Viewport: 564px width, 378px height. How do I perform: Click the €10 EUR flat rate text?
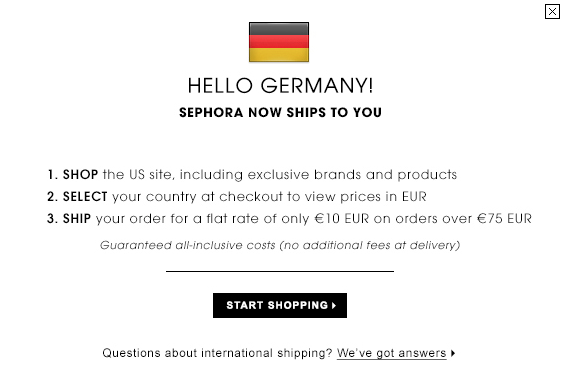click(342, 219)
